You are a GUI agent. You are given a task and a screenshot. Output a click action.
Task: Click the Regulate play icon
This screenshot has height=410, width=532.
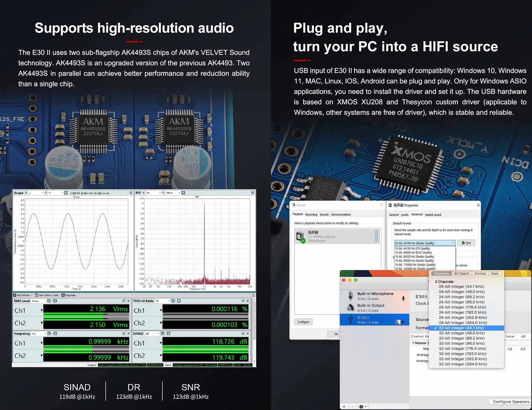(x=63, y=295)
